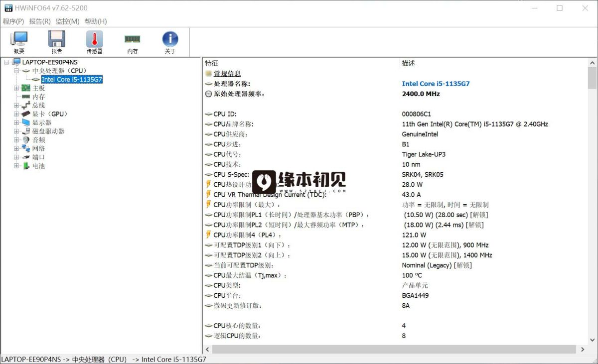
Task: Click the 内存 memory module icon
Action: [132, 39]
